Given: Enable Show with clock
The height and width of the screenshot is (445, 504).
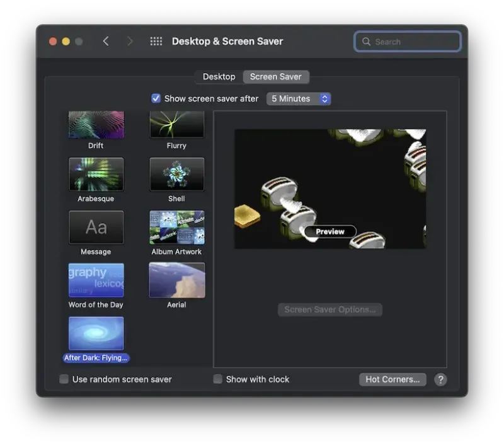Looking at the screenshot, I should (x=217, y=379).
